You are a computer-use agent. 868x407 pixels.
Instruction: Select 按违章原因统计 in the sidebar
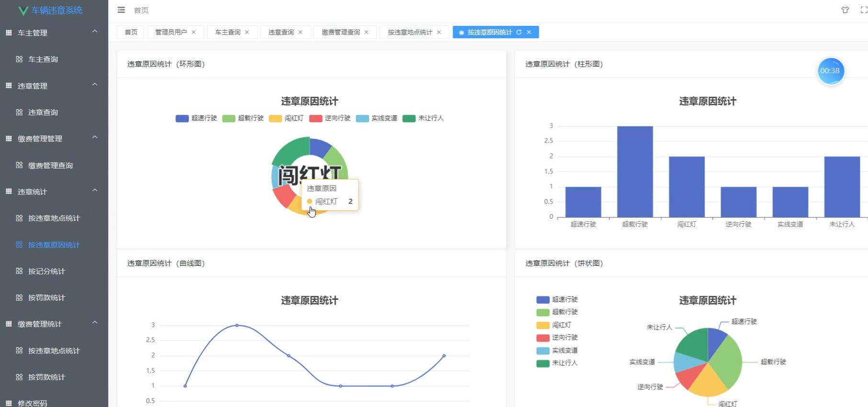tap(54, 245)
